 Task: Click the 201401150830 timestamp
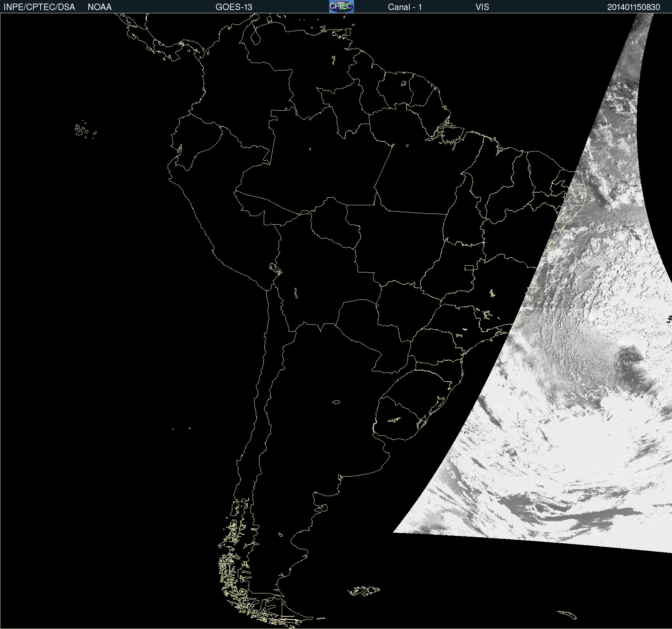tap(633, 7)
